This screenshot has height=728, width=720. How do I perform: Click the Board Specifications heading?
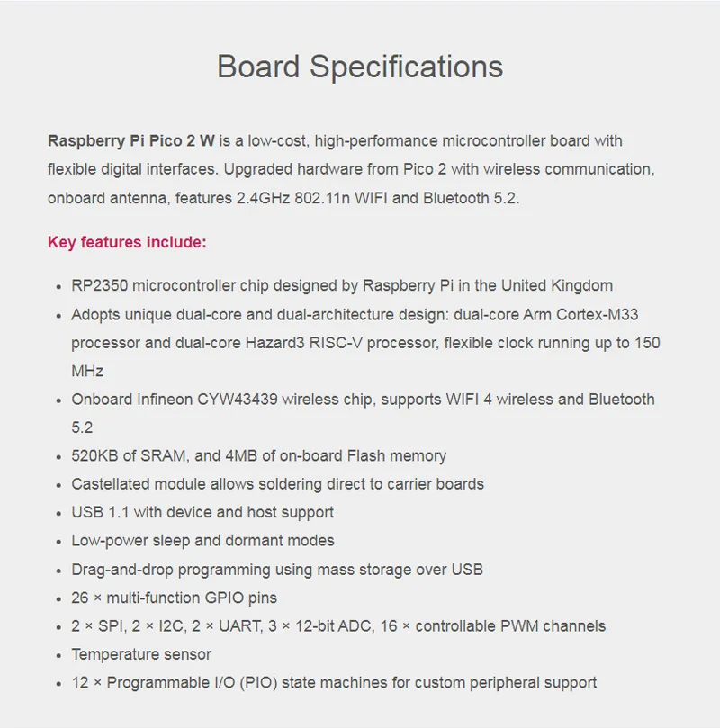(x=360, y=67)
